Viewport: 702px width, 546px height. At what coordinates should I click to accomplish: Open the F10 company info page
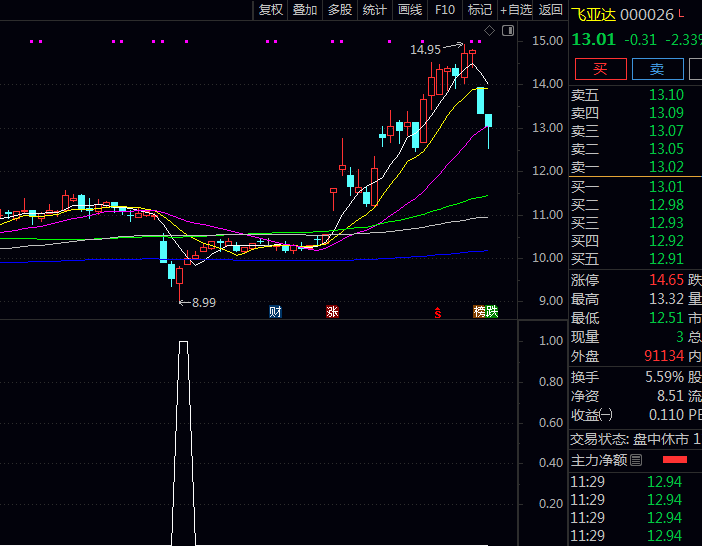click(445, 10)
